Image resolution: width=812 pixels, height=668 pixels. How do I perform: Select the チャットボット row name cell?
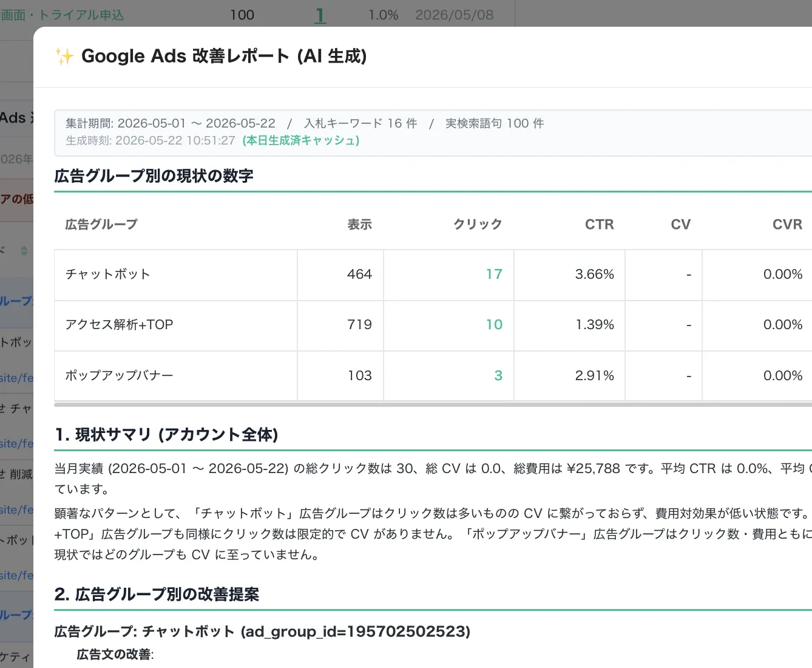click(176, 275)
